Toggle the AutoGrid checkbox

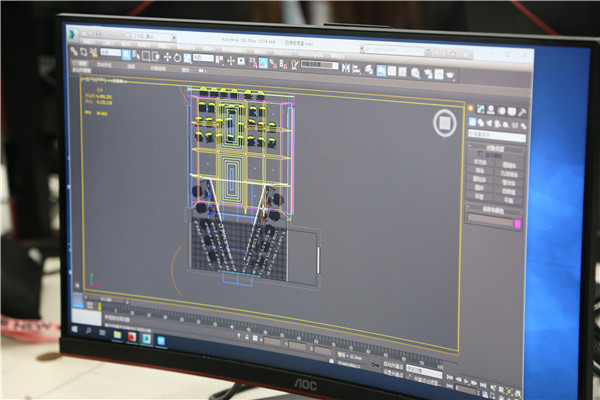click(481, 153)
